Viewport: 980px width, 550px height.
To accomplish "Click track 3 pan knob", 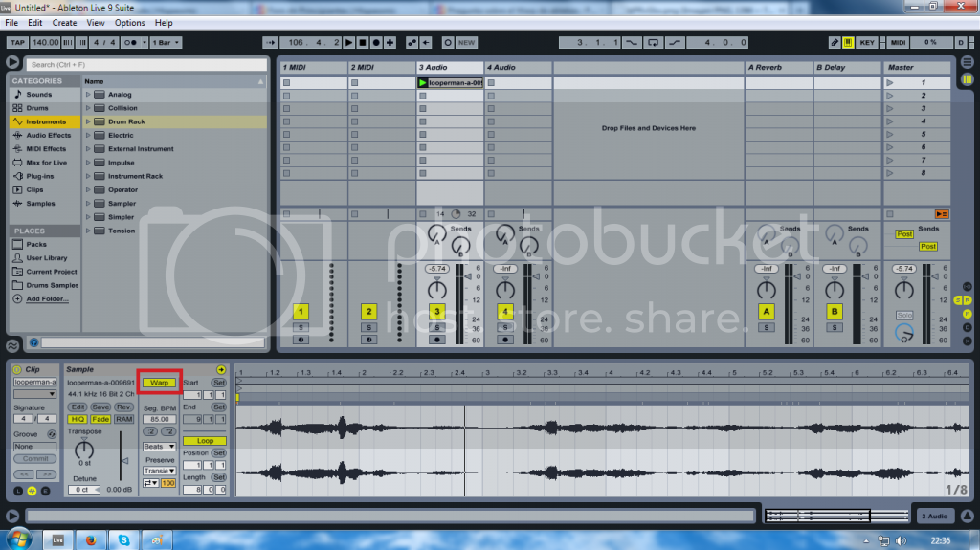I will tap(436, 290).
